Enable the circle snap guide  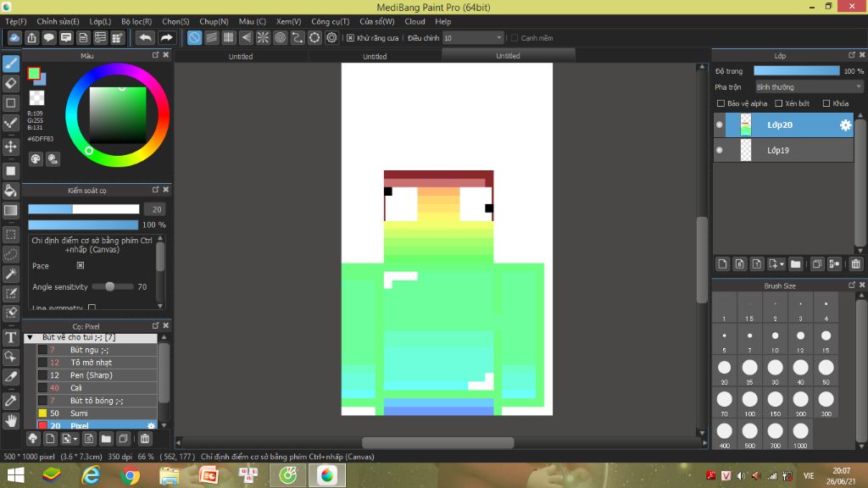(x=280, y=37)
